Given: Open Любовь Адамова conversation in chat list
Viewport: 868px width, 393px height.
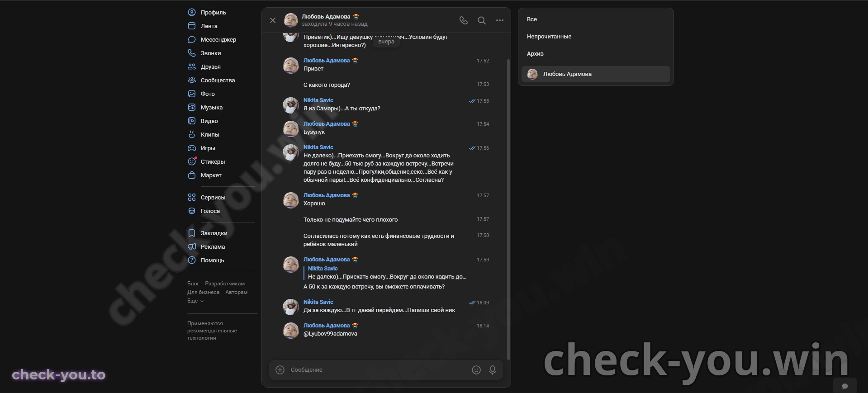Looking at the screenshot, I should point(596,74).
